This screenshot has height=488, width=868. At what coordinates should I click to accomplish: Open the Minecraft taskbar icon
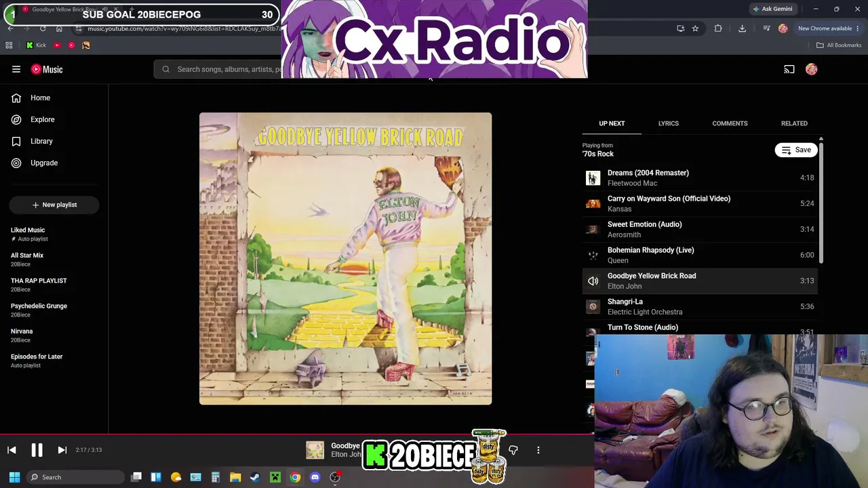point(275,477)
